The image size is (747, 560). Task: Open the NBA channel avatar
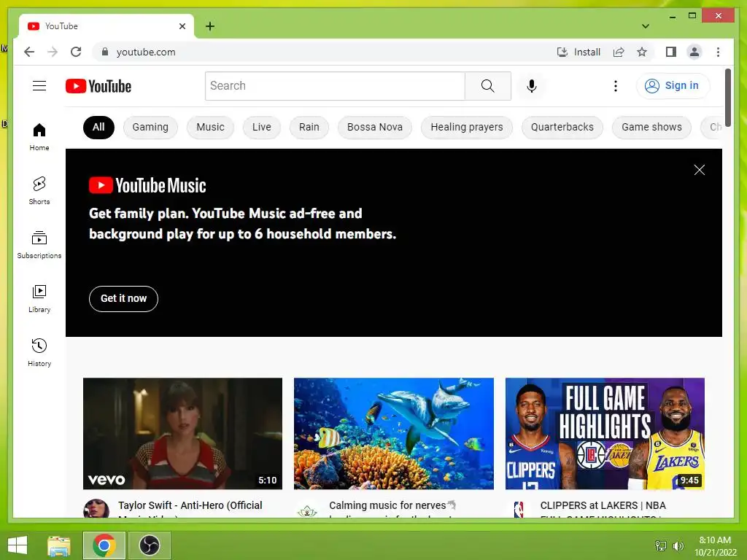click(x=519, y=509)
